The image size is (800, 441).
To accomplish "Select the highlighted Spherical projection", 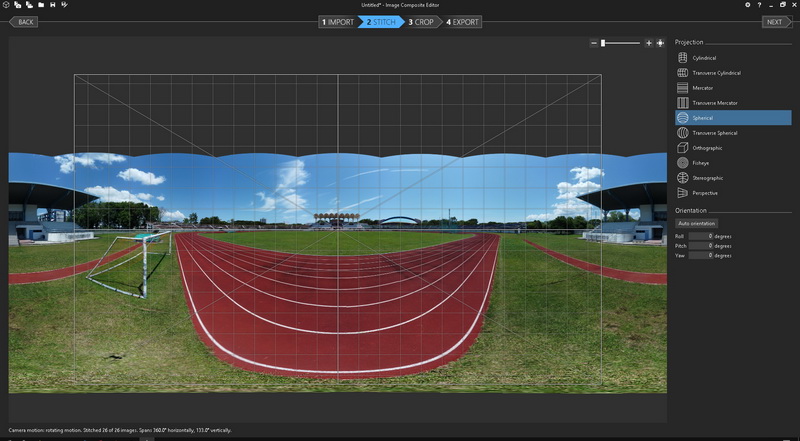I will coord(733,118).
